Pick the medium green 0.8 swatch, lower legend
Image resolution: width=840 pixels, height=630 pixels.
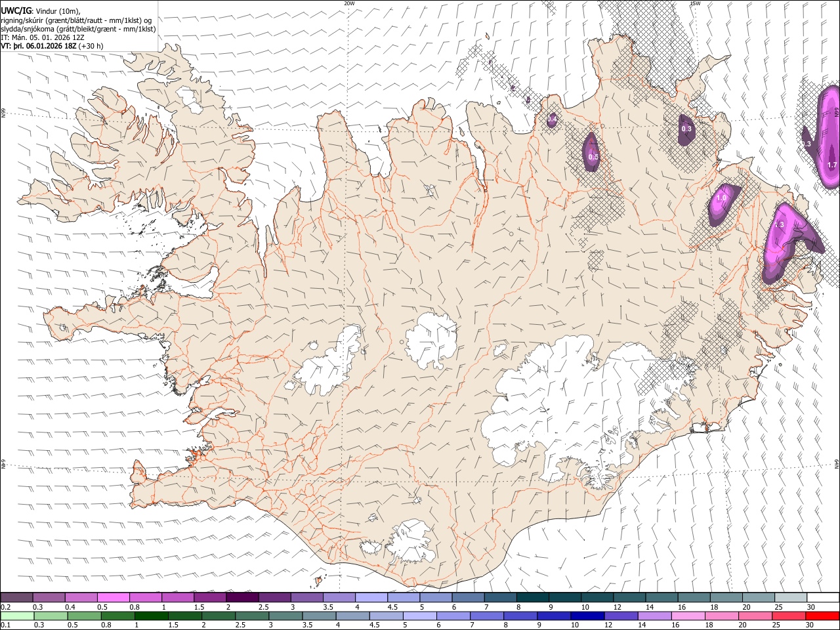pos(118,616)
